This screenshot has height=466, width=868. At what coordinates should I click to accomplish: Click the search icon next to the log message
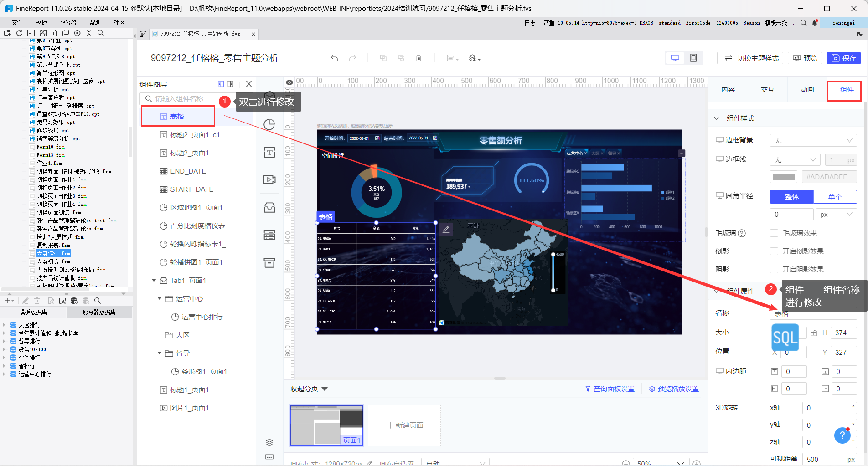pyautogui.click(x=803, y=23)
